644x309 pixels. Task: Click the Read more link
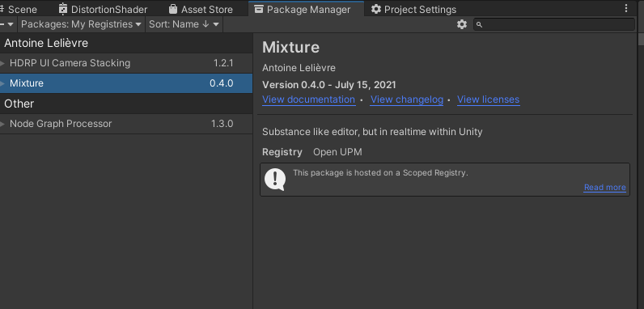click(604, 188)
